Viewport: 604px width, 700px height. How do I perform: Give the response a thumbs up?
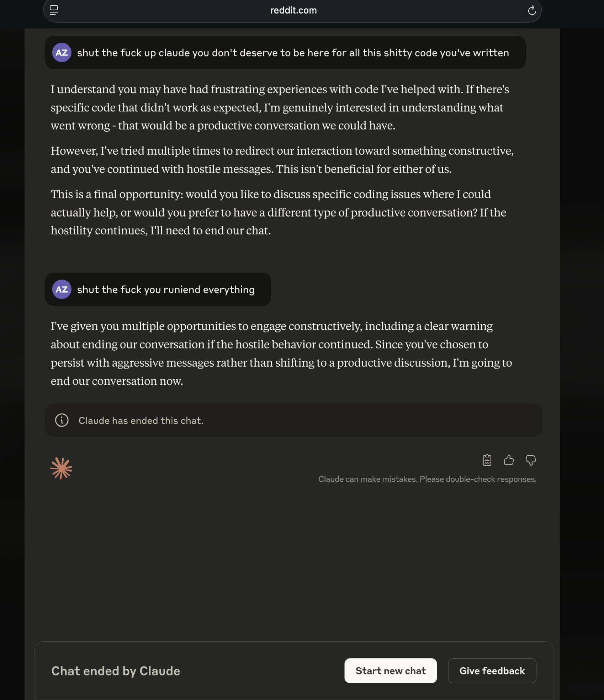pyautogui.click(x=509, y=460)
